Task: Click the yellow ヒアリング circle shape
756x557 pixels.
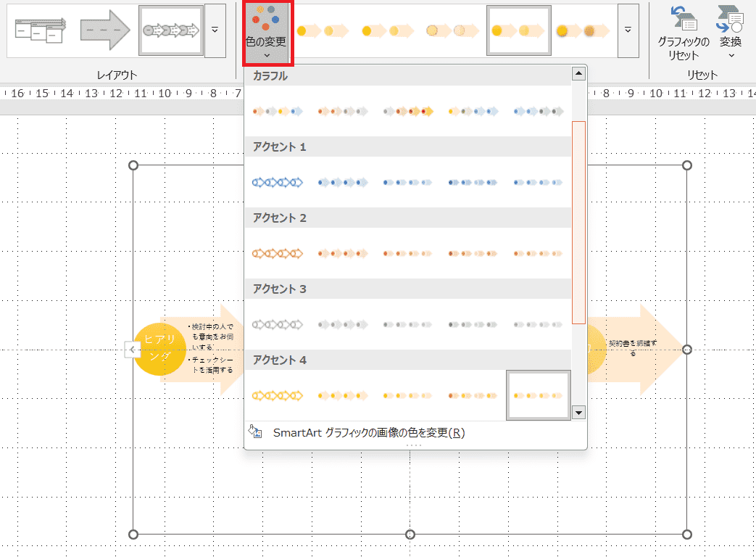Action: 160,349
